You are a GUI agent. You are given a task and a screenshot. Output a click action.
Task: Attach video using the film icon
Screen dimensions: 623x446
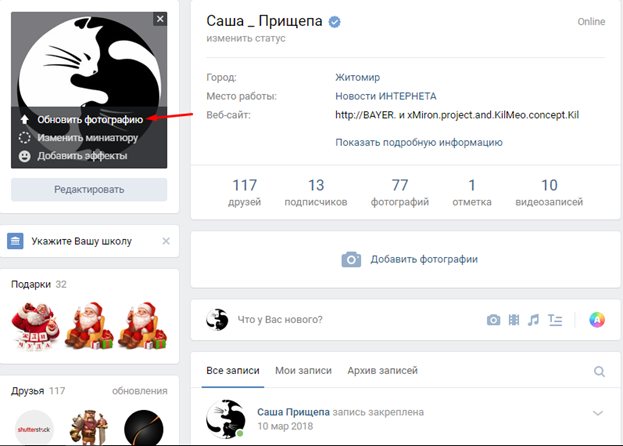pos(514,320)
